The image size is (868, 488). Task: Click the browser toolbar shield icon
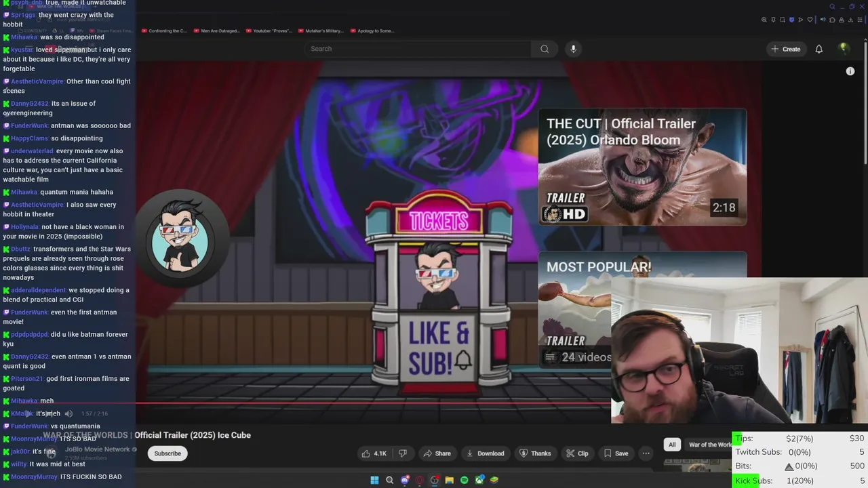click(x=791, y=20)
